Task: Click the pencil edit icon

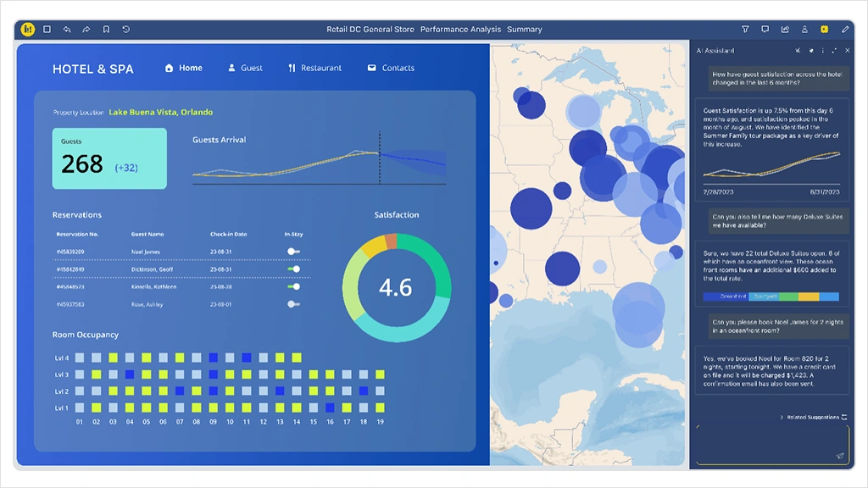Action: point(844,29)
